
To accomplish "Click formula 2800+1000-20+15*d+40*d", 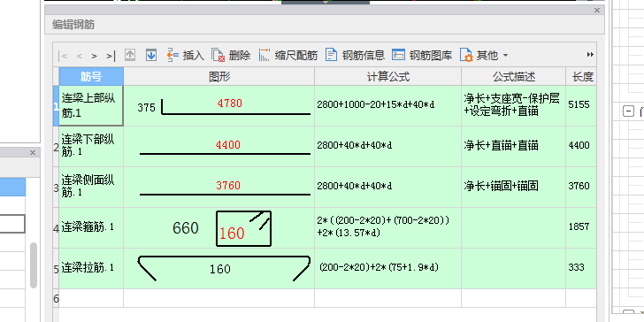I will click(x=375, y=104).
